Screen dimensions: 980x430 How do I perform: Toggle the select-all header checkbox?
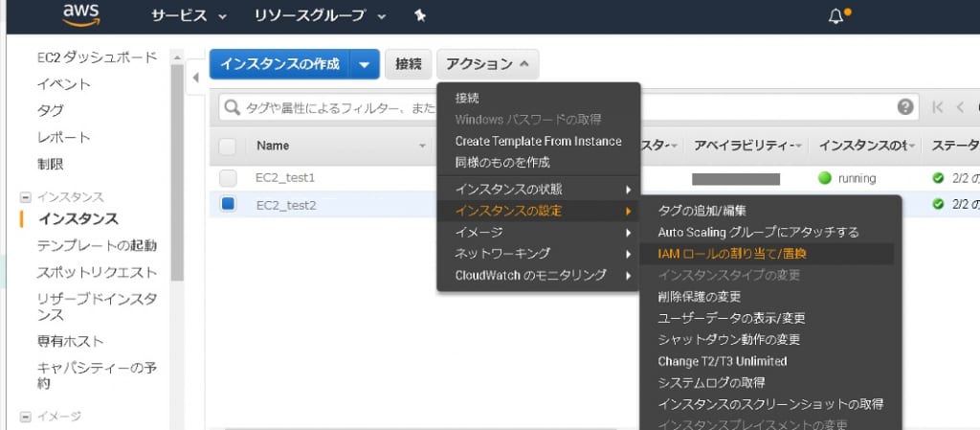228,147
